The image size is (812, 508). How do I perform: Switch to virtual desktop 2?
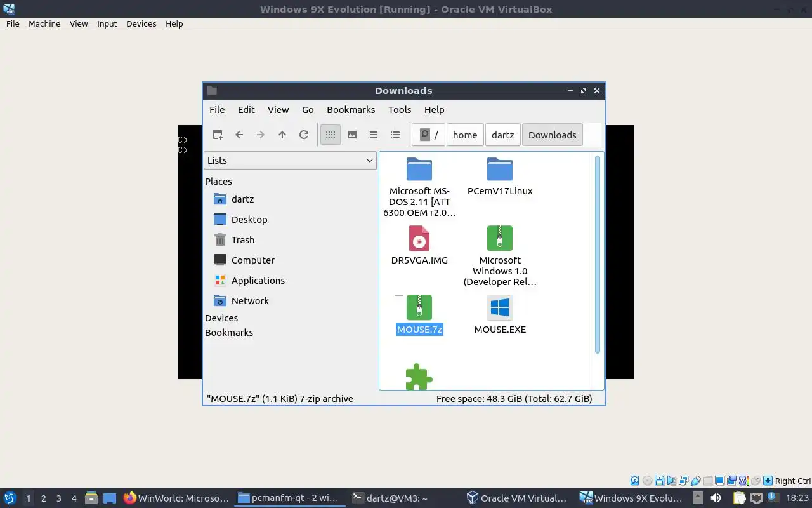[43, 498]
